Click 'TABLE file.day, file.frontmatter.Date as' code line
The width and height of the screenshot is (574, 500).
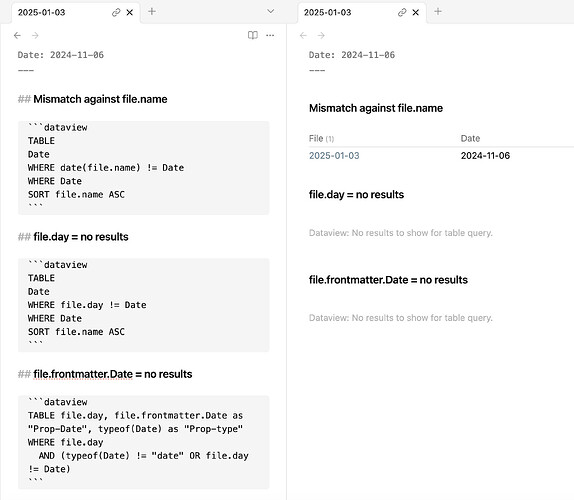coord(135,415)
